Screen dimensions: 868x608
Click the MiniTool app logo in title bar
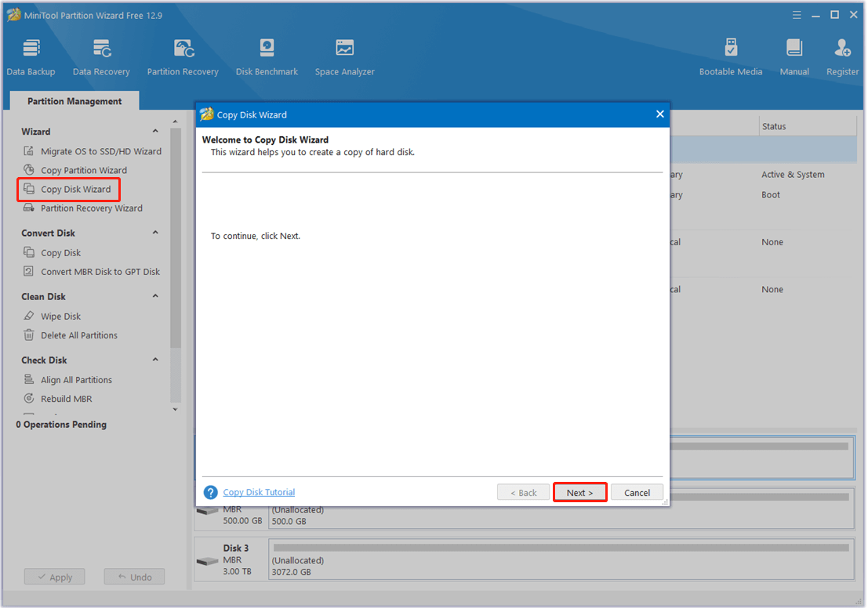14,15
